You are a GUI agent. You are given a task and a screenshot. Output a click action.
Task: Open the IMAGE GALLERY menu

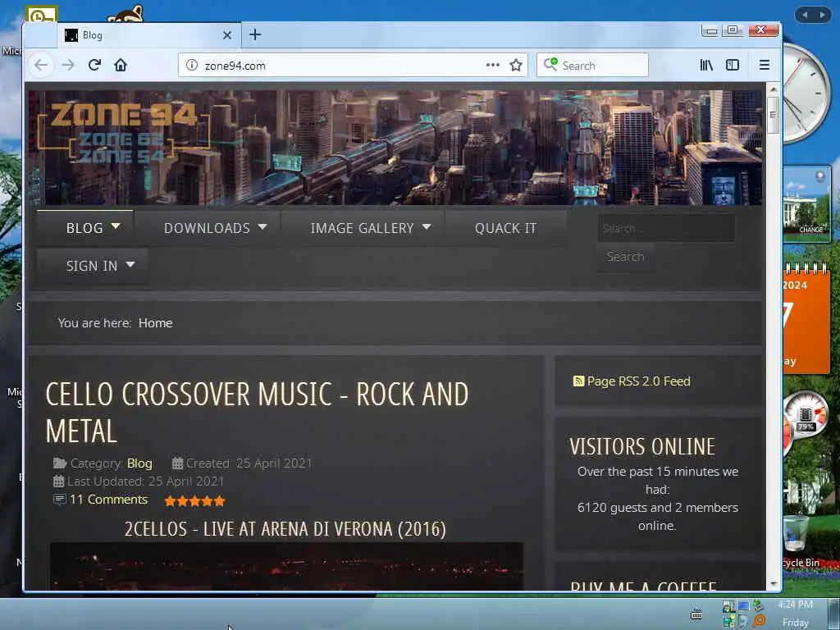coord(362,228)
